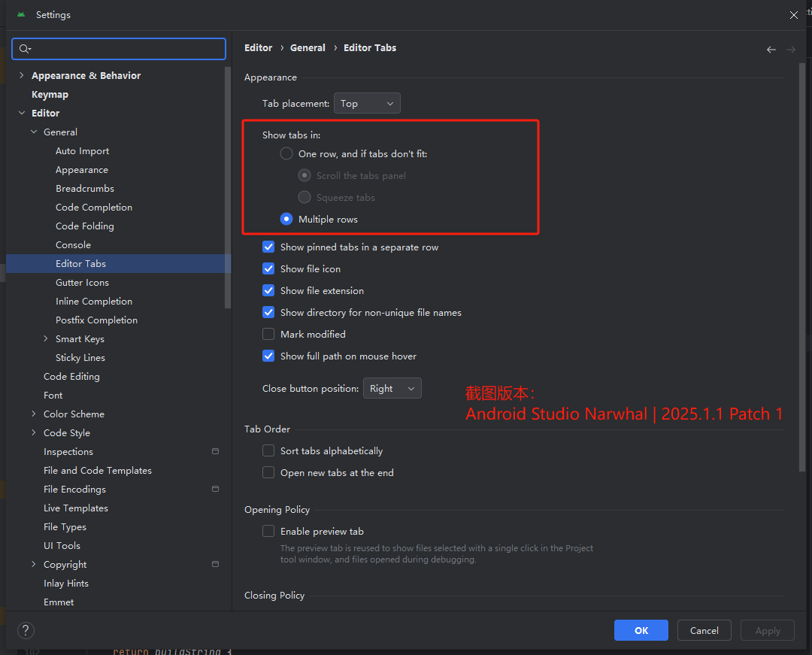The height and width of the screenshot is (655, 812).
Task: Select Editor Tabs tree item
Action: point(119,263)
